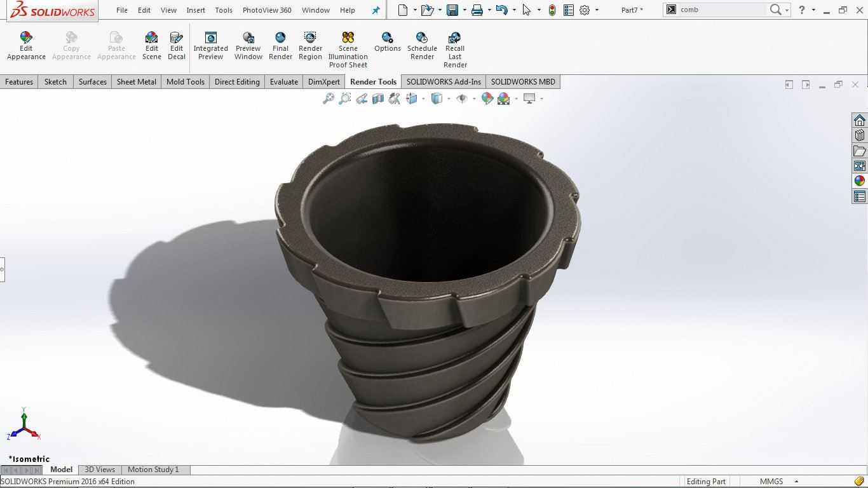Viewport: 868px width, 488px height.
Task: Toggle Integrated Preview rendering
Action: [x=210, y=46]
